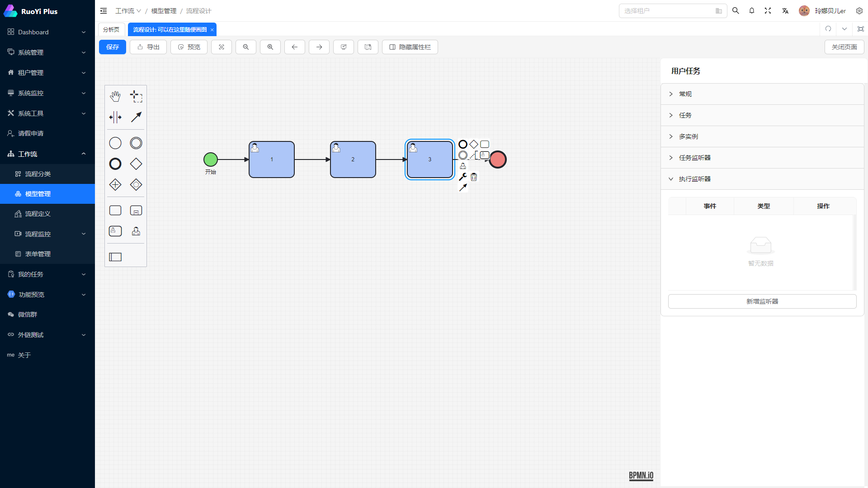Click the subprocess task icon
Viewport: 868px width, 488px height.
(x=136, y=210)
